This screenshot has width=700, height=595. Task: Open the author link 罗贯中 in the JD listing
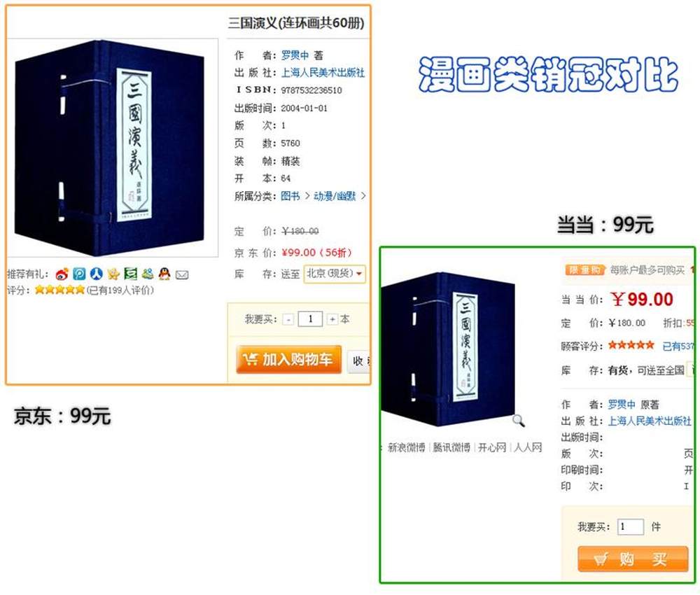click(x=295, y=55)
